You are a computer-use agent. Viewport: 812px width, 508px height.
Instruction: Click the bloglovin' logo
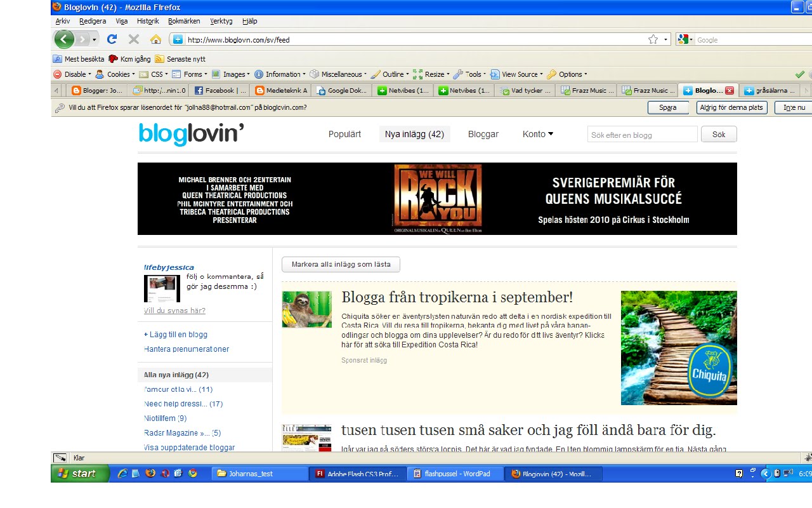pyautogui.click(x=192, y=134)
